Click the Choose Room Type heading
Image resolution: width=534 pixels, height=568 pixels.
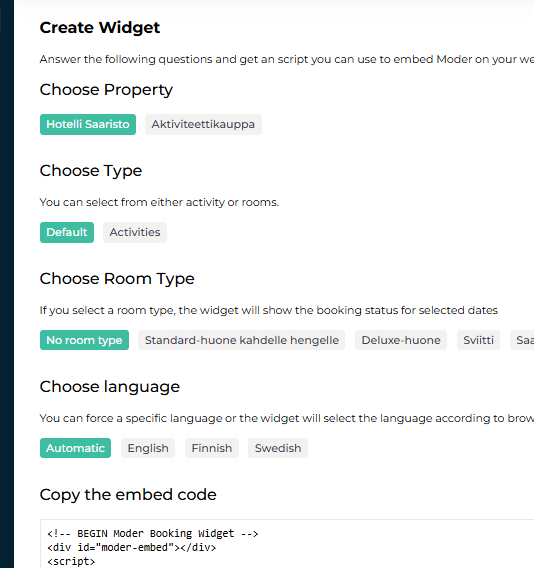click(117, 279)
